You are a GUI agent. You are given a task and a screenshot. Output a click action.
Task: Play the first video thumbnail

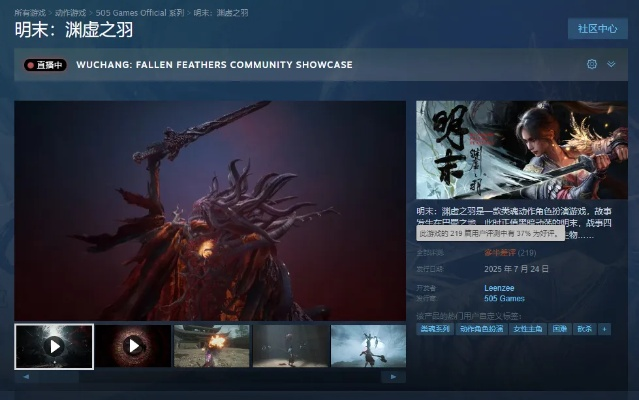pos(54,346)
